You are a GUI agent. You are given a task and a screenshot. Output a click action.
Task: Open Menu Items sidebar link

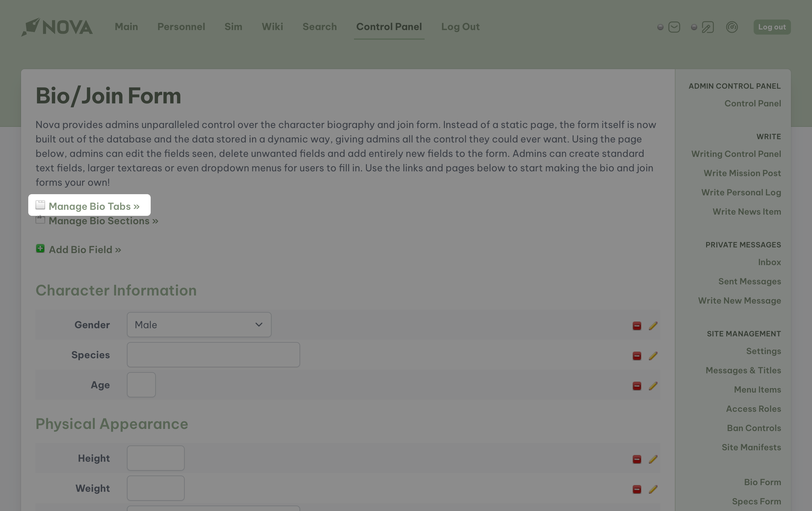pos(757,390)
